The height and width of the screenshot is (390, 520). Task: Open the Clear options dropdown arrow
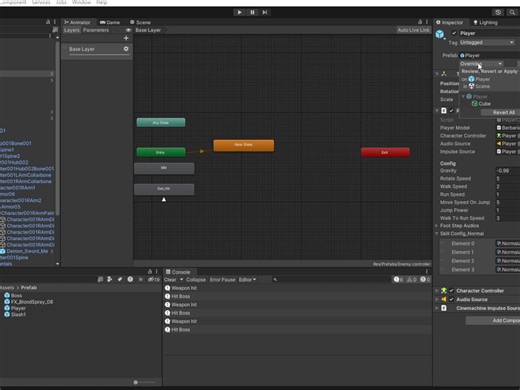(181, 280)
